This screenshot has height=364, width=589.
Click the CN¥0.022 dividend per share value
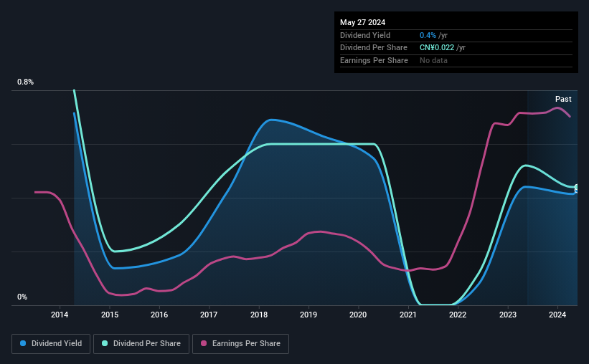pyautogui.click(x=437, y=48)
